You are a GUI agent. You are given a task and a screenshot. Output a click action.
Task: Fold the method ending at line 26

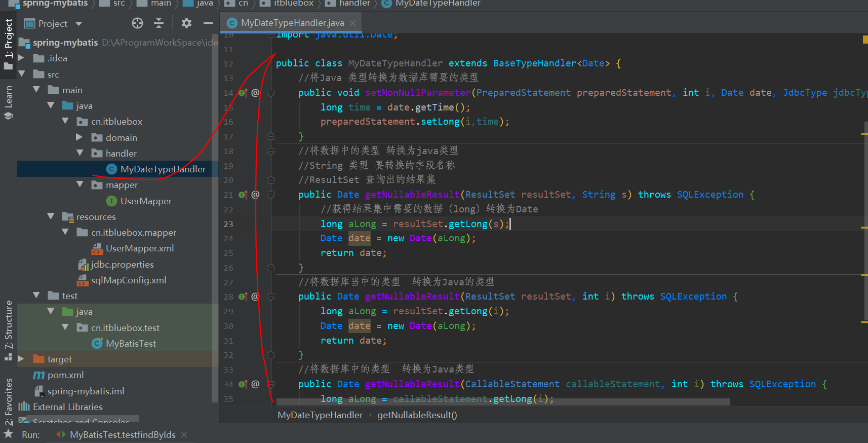point(271,268)
